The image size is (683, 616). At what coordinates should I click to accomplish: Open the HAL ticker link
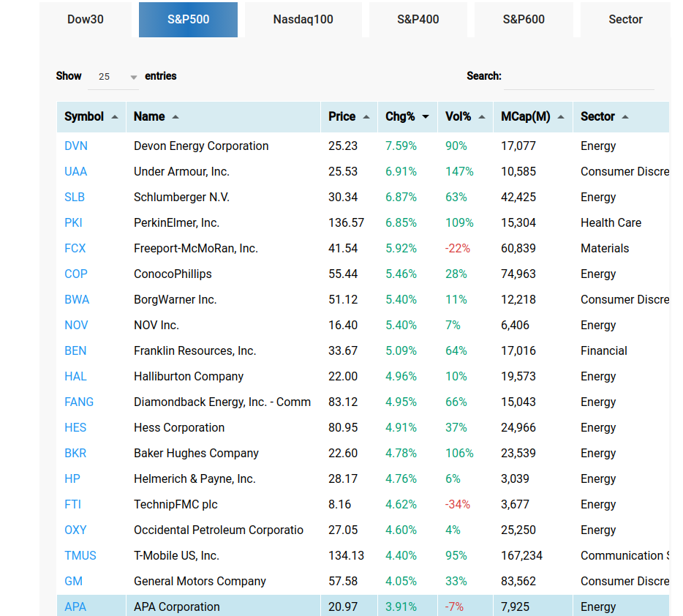point(75,376)
